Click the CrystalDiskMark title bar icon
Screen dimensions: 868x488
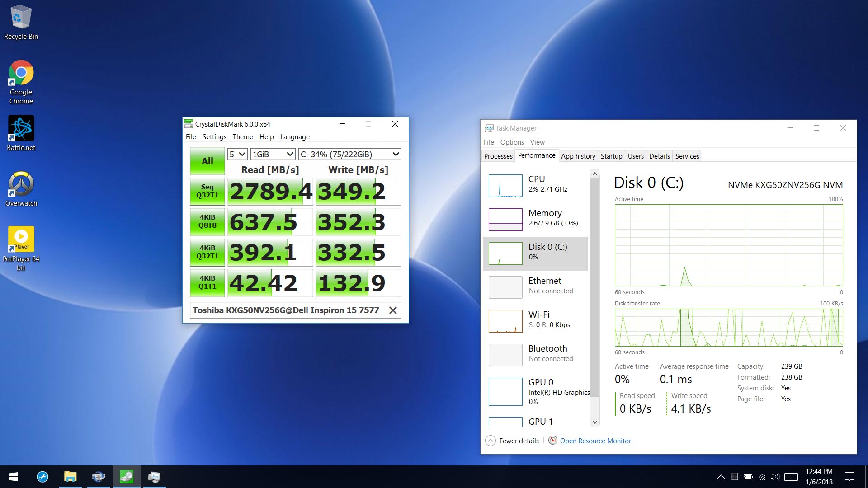coord(189,124)
